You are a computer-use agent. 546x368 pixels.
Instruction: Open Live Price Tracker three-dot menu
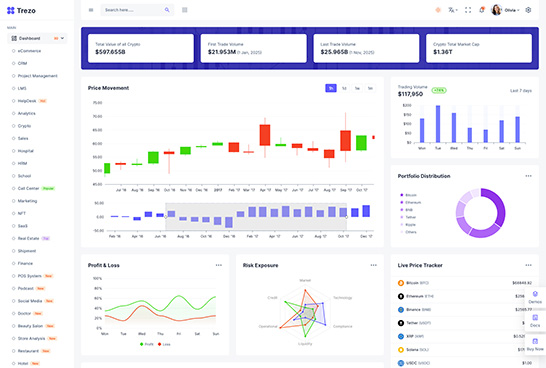coord(528,265)
